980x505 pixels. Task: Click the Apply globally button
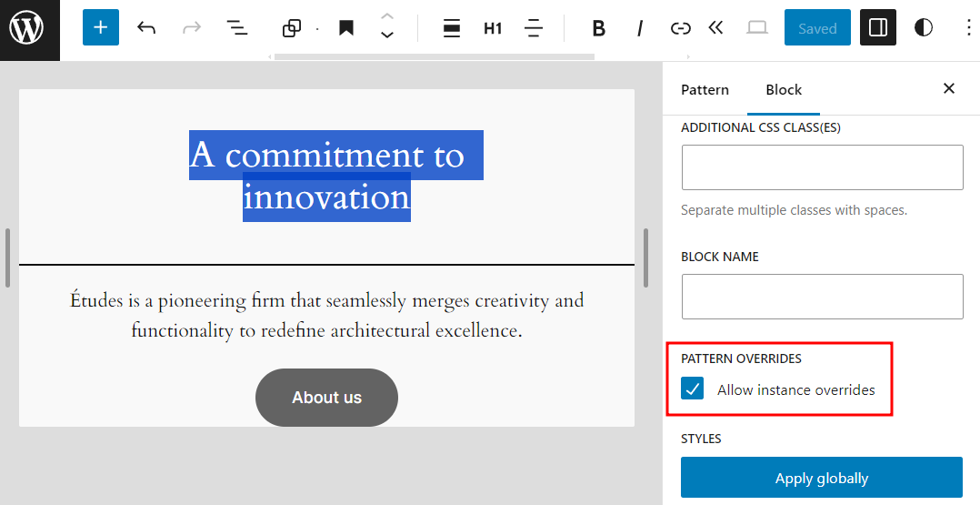[x=821, y=478]
